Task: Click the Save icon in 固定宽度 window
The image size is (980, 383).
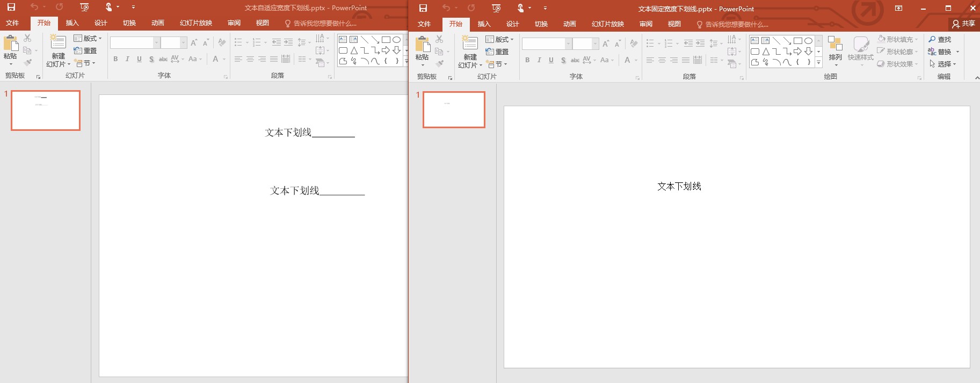Action: pyautogui.click(x=423, y=8)
